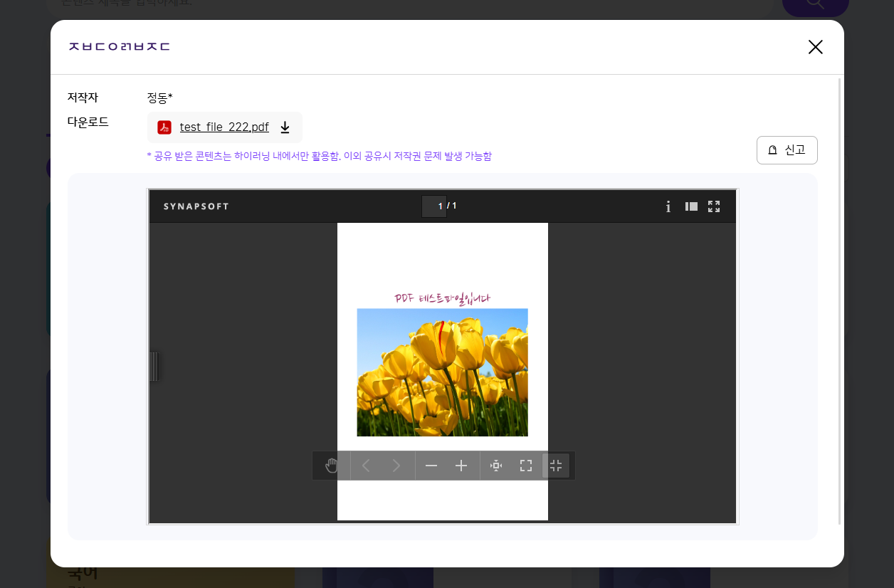Click the red PDF file icon
The image size is (894, 588).
(164, 127)
